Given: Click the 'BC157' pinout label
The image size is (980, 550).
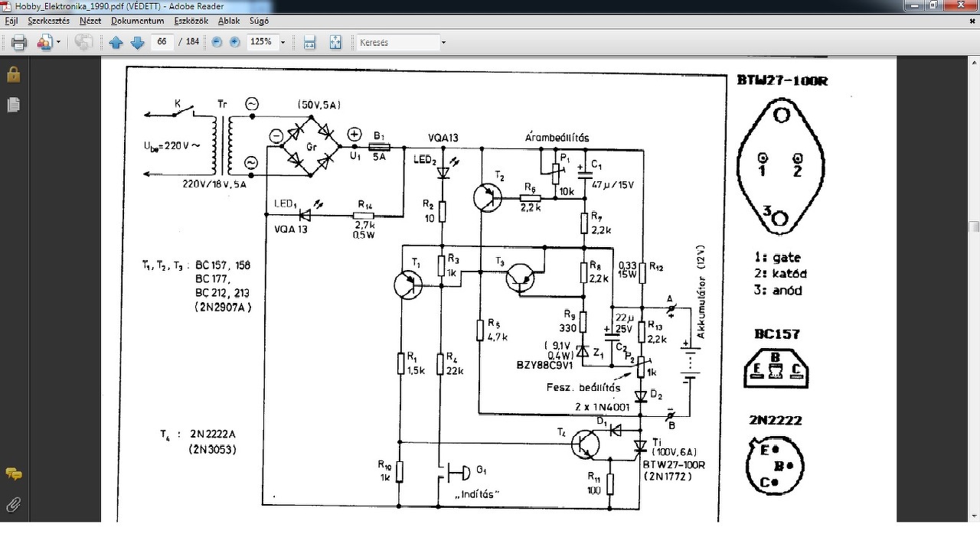Looking at the screenshot, I should point(776,334).
